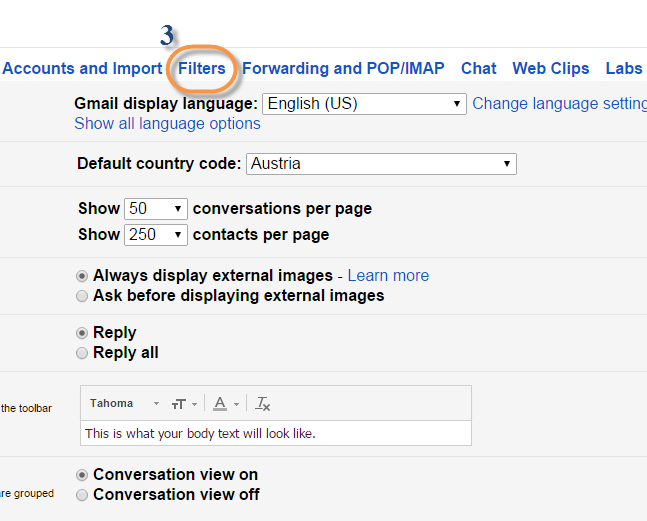Click Show all language options link
Viewport: 647px width, 521px height.
pyautogui.click(x=167, y=124)
